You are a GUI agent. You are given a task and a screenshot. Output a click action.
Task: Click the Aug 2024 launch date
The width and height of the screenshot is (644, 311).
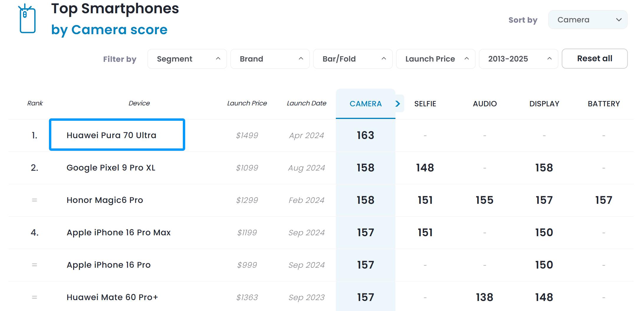point(307,168)
